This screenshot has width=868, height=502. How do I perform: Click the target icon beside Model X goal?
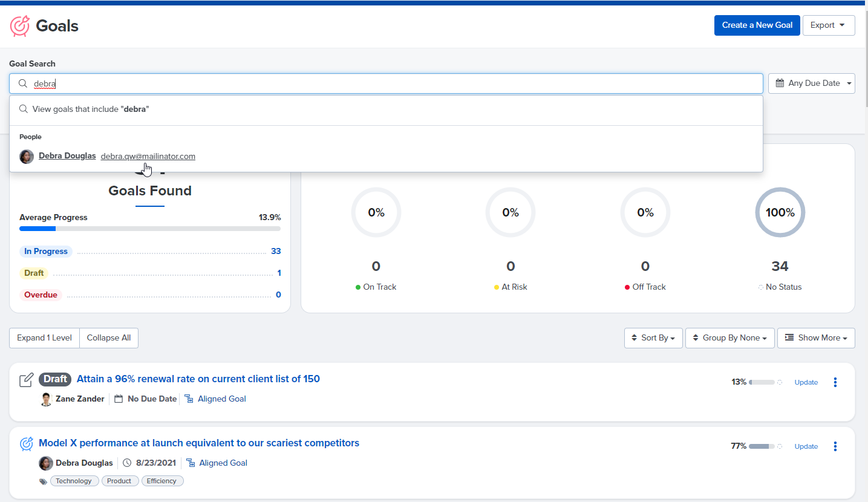tap(26, 444)
